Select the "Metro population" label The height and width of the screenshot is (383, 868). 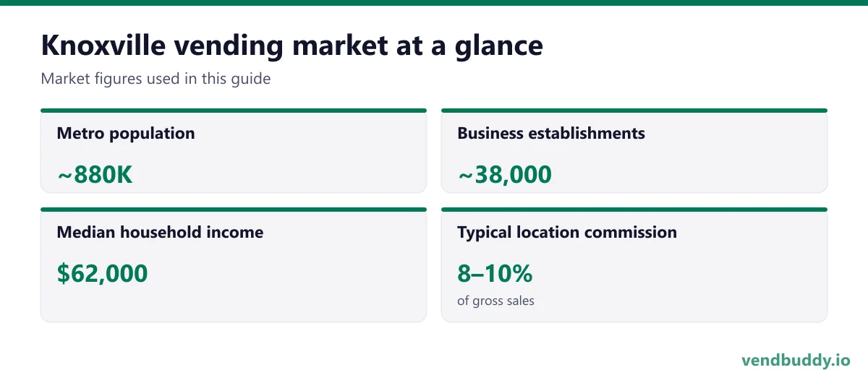click(126, 133)
